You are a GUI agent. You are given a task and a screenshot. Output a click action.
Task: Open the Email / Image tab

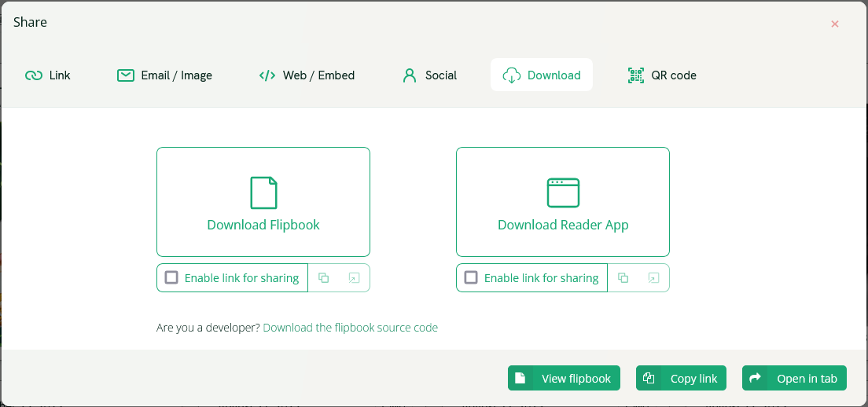(164, 75)
